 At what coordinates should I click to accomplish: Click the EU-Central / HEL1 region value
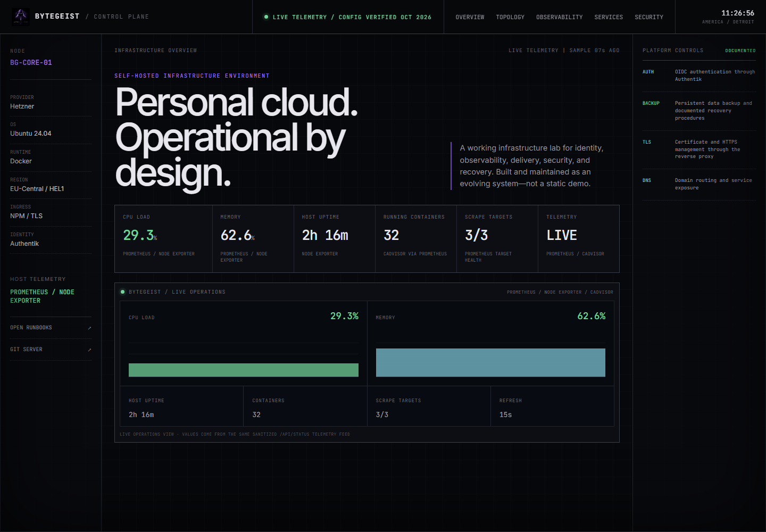[37, 189]
